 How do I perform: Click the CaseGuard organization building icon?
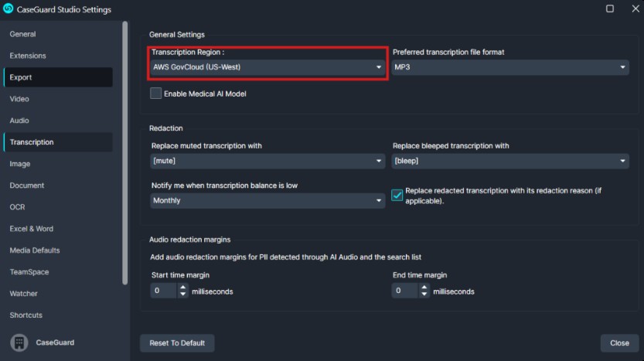click(19, 342)
